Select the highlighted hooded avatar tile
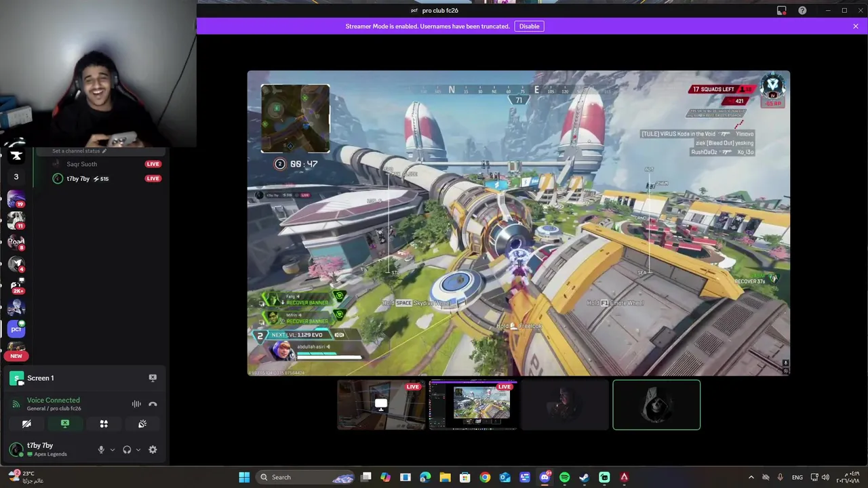 coord(656,405)
